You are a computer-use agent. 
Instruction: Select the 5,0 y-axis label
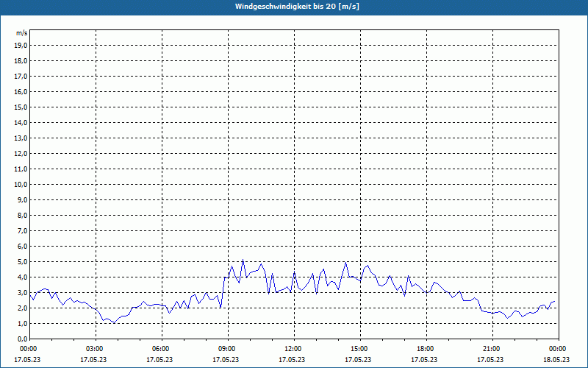22,261
